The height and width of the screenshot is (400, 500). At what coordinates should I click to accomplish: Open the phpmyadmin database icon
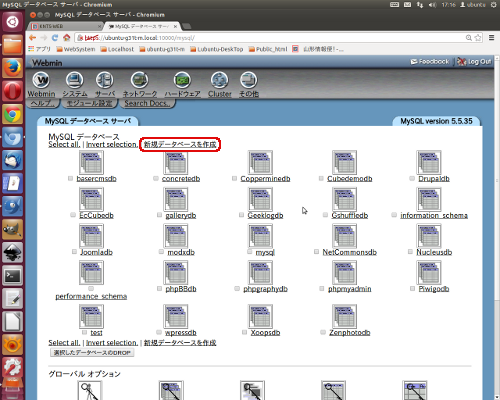pyautogui.click(x=344, y=273)
